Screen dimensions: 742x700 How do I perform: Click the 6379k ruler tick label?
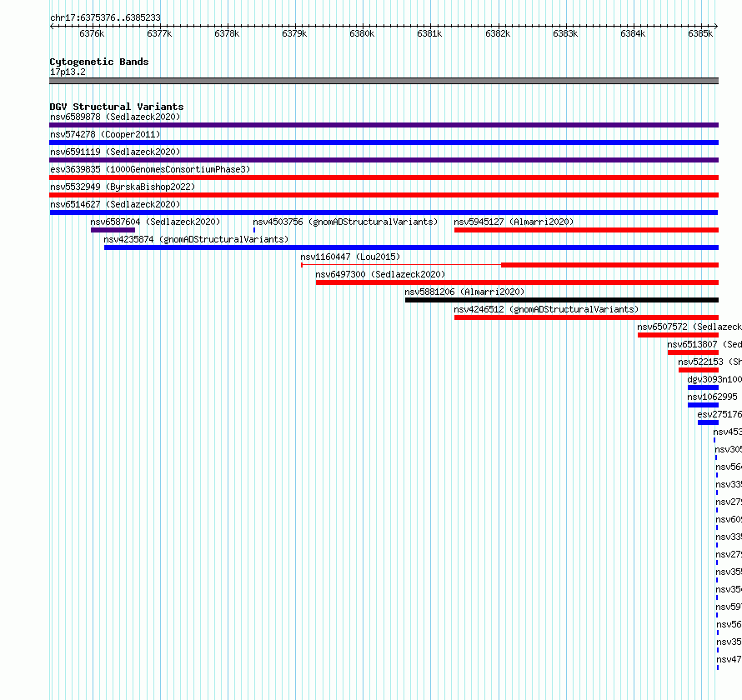294,33
